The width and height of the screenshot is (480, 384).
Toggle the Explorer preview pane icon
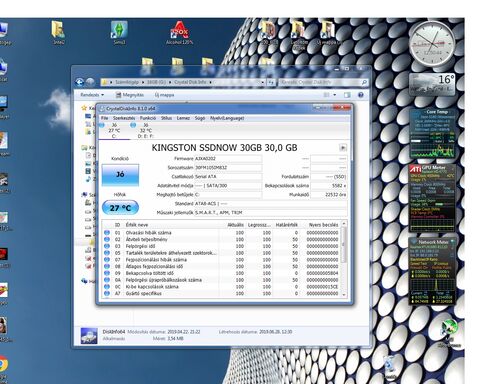tap(347, 95)
